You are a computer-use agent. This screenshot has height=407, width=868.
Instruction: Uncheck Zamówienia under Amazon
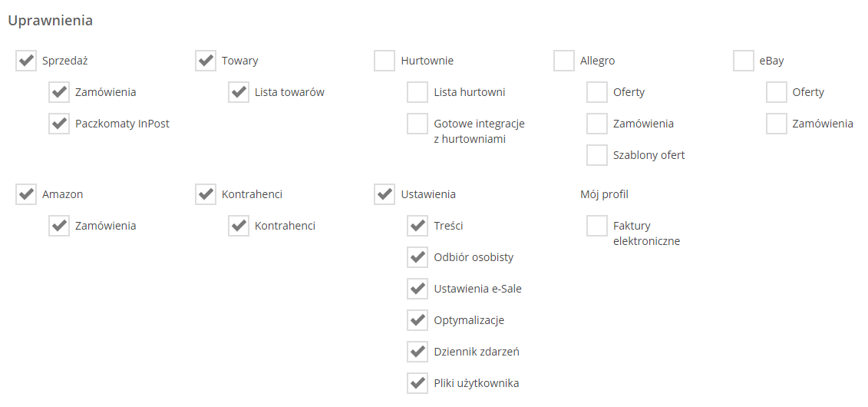pos(59,226)
